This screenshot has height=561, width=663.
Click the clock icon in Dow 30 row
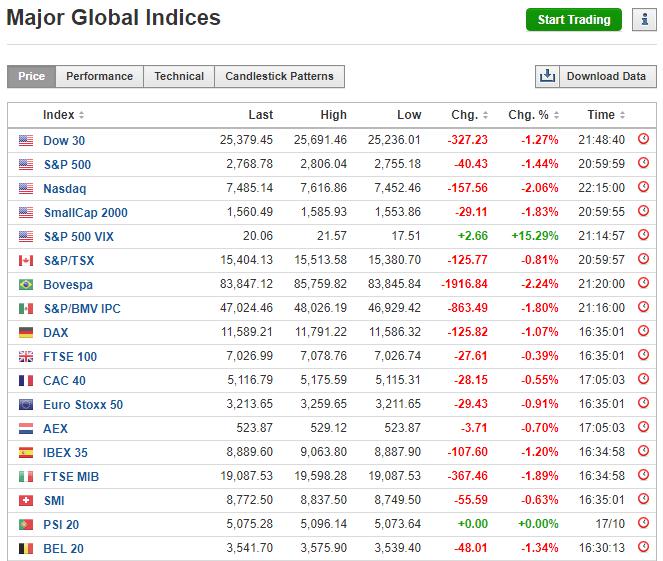pos(643,140)
